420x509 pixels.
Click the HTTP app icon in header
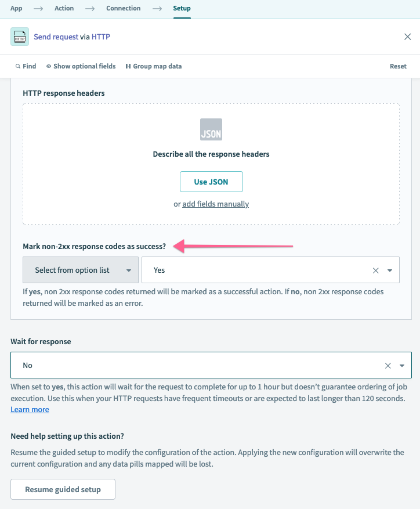(20, 37)
